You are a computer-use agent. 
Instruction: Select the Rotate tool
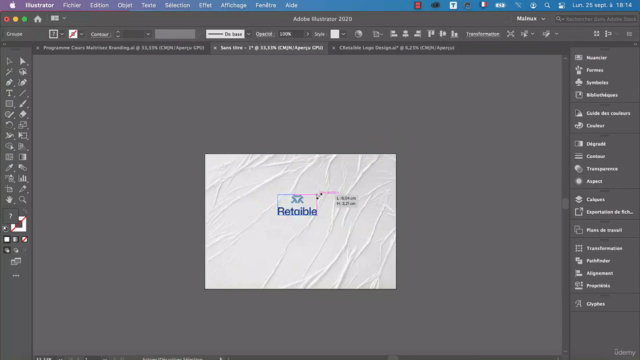pos(9,125)
